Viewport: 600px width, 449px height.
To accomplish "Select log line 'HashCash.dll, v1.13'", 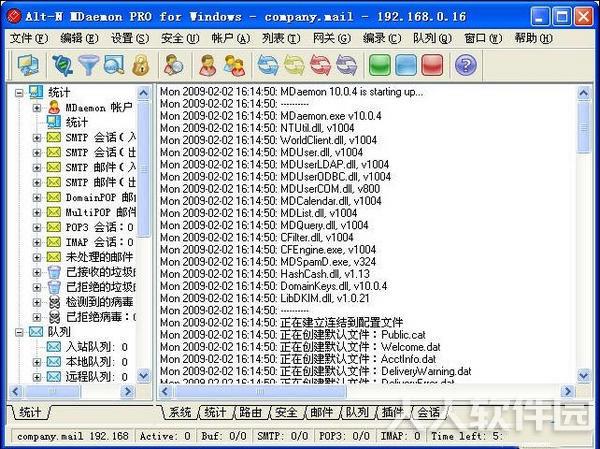I will 265,274.
